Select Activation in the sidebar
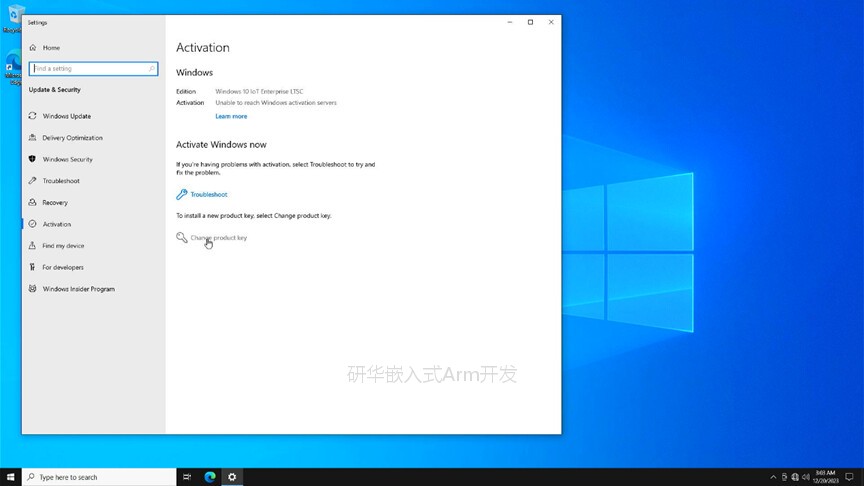Screen dimensions: 864x486 click(57, 224)
